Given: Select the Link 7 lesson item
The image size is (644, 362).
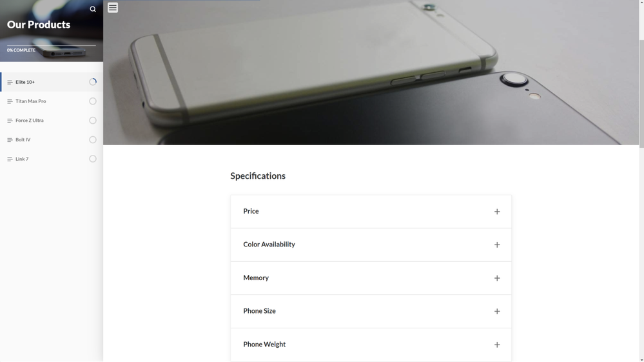Looking at the screenshot, I should [x=52, y=159].
